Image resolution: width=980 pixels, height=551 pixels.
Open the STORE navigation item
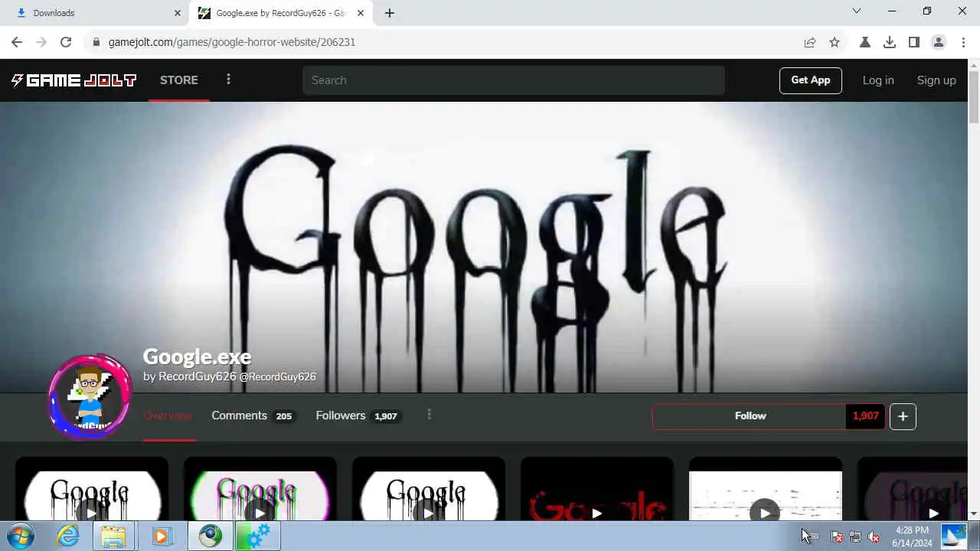click(179, 80)
